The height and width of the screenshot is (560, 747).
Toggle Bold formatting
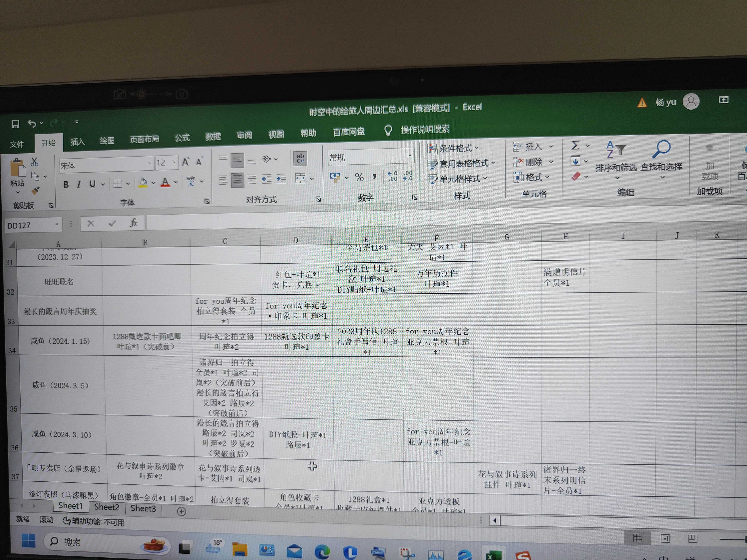[x=66, y=185]
